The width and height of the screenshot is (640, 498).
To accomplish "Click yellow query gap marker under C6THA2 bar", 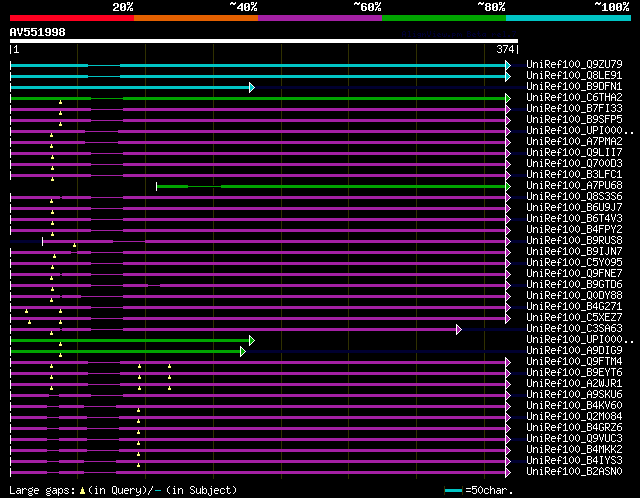I will point(60,102).
